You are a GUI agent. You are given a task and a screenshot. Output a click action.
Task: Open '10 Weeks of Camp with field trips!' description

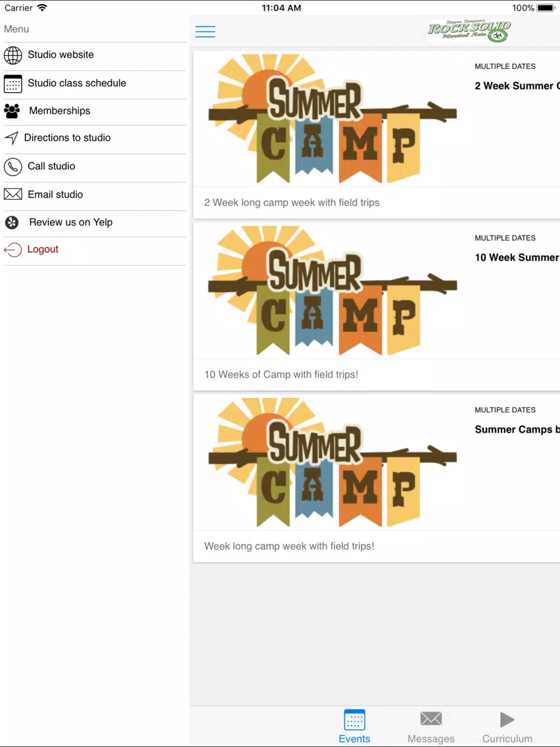(x=281, y=374)
